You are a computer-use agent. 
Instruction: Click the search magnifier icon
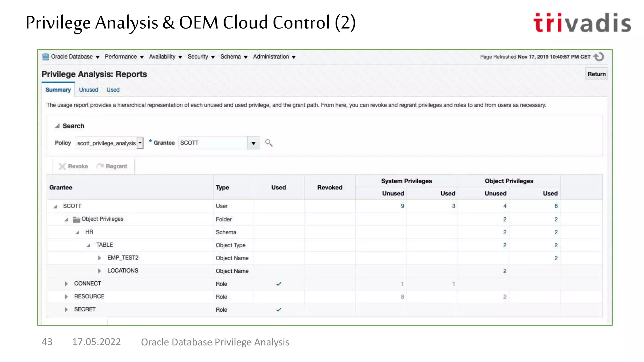tap(269, 143)
